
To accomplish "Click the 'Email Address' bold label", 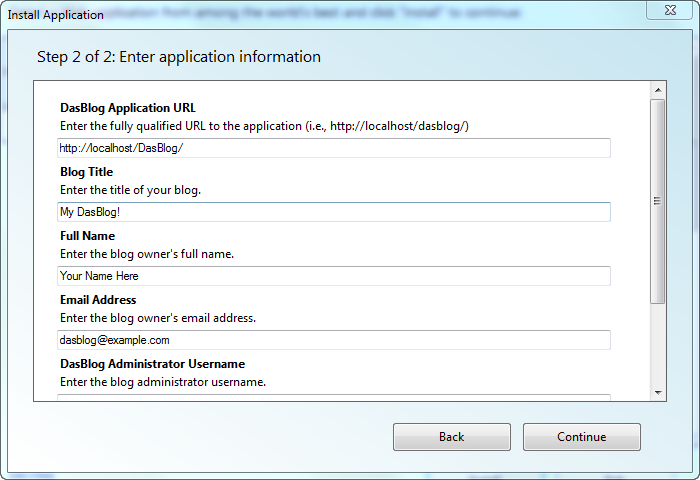I will coord(97,300).
